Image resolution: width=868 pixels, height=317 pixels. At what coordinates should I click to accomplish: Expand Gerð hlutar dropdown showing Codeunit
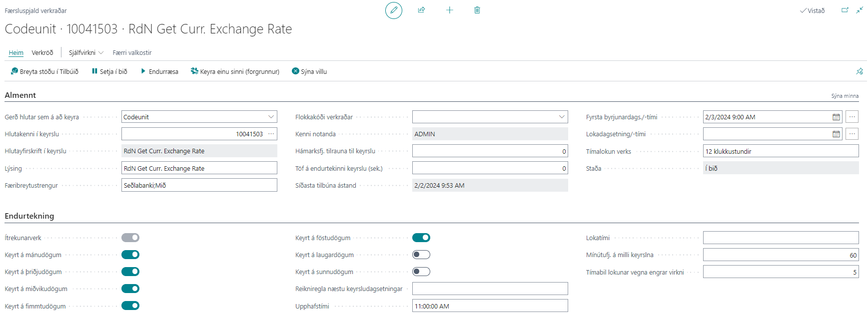271,117
